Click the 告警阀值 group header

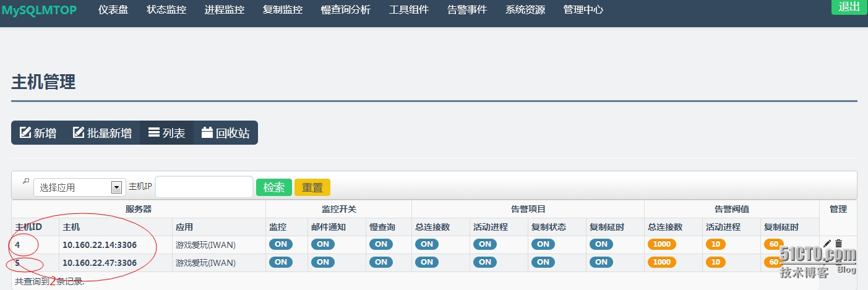pos(732,209)
